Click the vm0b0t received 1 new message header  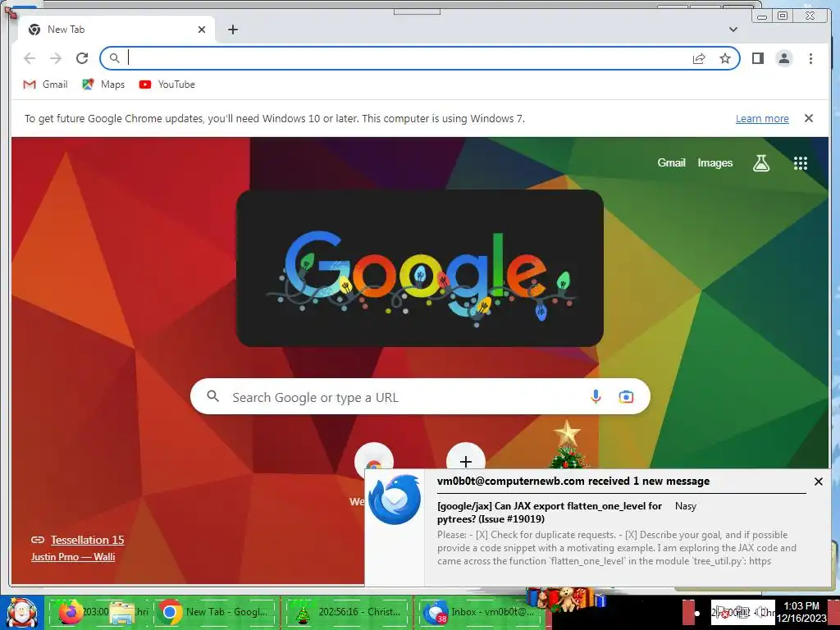coord(573,481)
